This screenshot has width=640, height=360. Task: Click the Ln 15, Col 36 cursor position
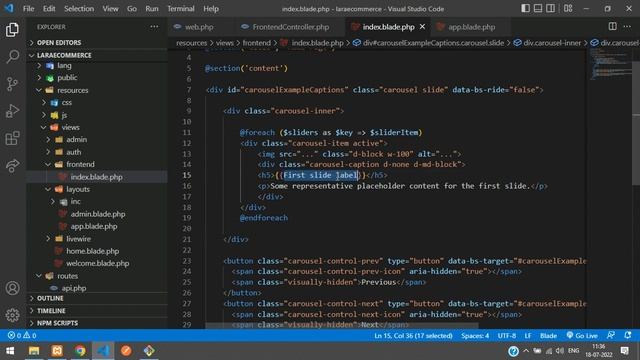(x=413, y=336)
